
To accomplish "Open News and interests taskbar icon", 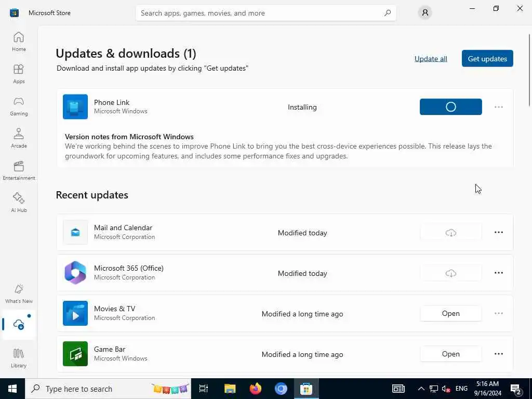I will tap(398, 389).
